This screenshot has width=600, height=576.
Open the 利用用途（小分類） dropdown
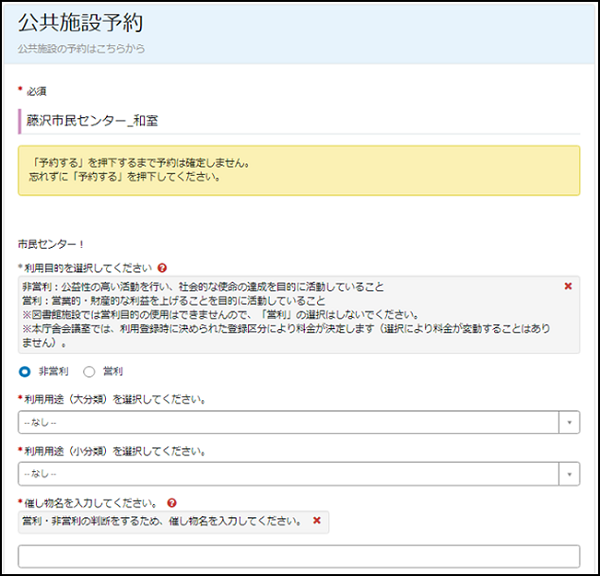(x=299, y=474)
